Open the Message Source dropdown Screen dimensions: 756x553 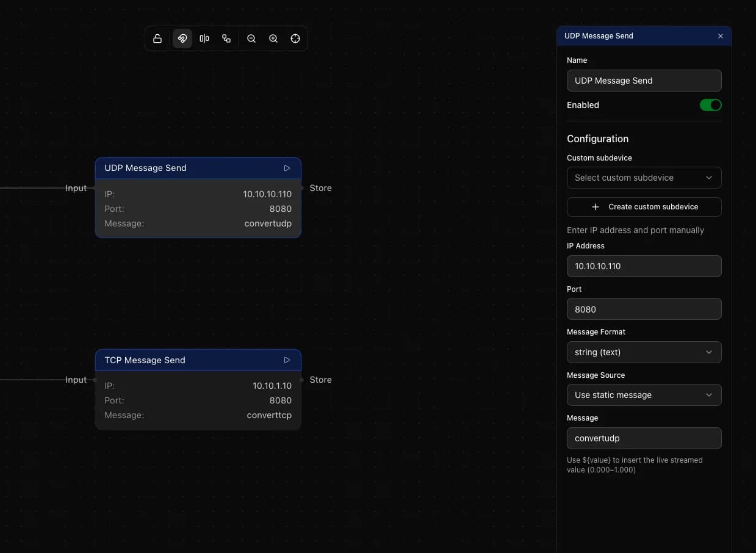click(x=644, y=395)
